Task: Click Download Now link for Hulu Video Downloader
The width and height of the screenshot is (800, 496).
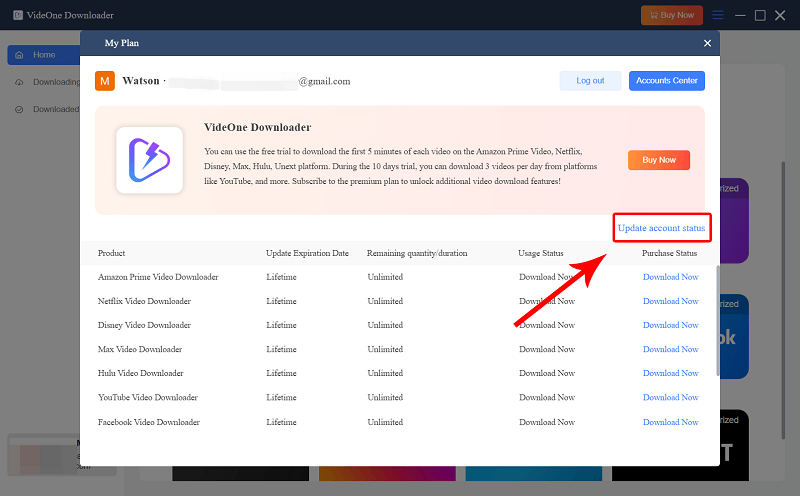Action: click(670, 373)
